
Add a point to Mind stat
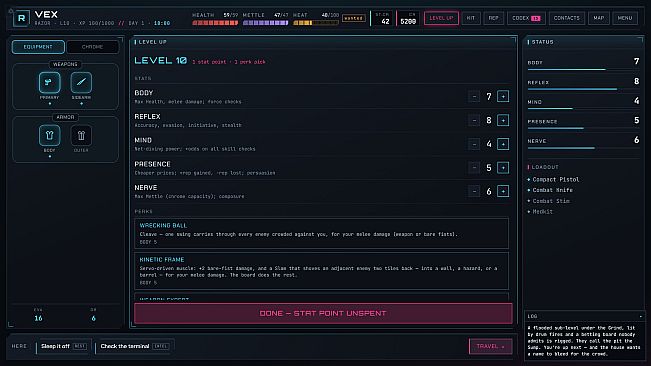(503, 144)
